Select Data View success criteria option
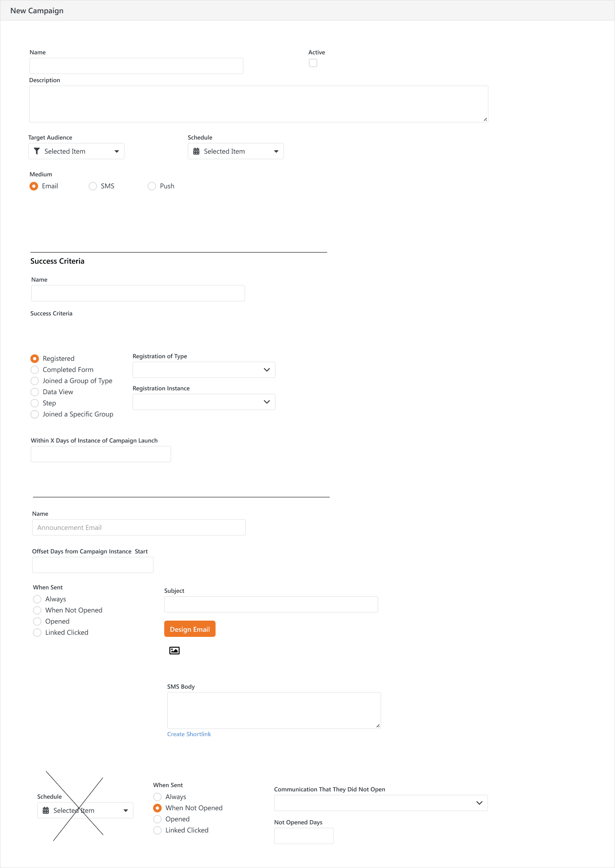Viewport: 615px width, 868px height. tap(35, 392)
